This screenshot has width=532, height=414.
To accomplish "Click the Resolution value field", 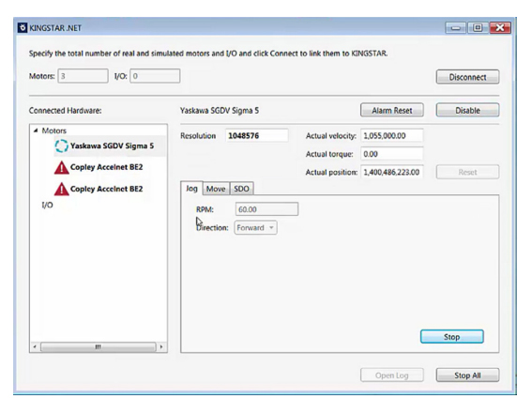I will (x=257, y=136).
